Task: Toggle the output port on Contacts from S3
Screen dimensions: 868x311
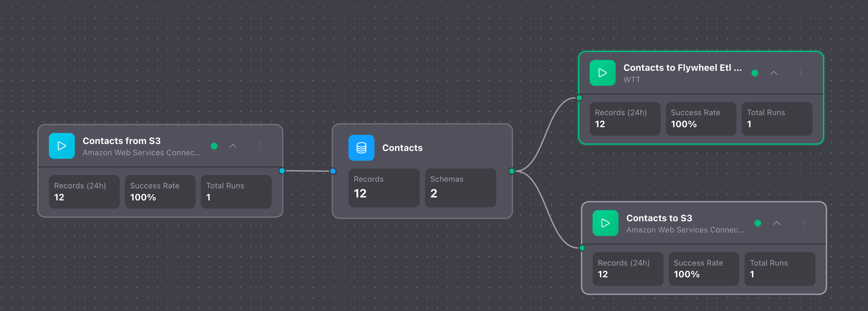Action: [282, 171]
